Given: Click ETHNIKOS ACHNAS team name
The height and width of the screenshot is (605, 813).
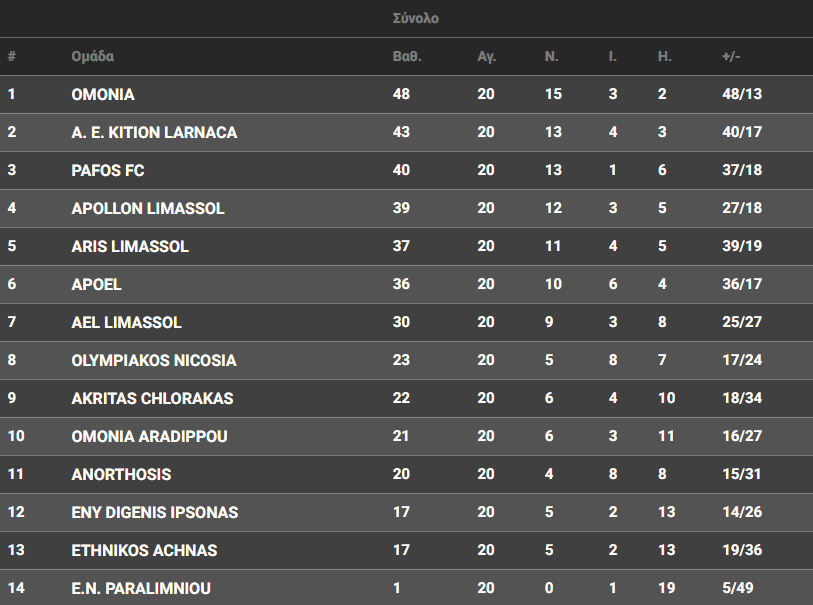Looking at the screenshot, I should [144, 550].
